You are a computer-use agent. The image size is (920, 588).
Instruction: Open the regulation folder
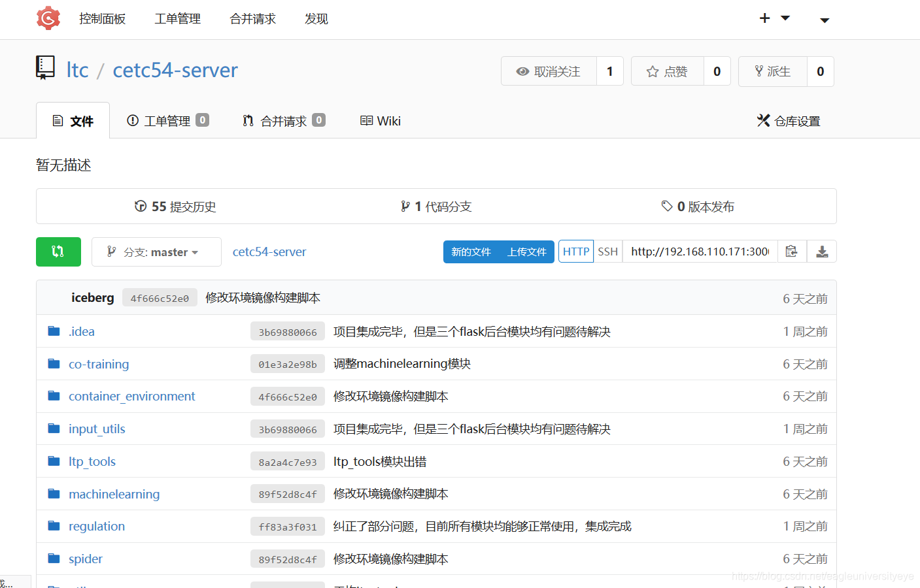click(x=97, y=526)
